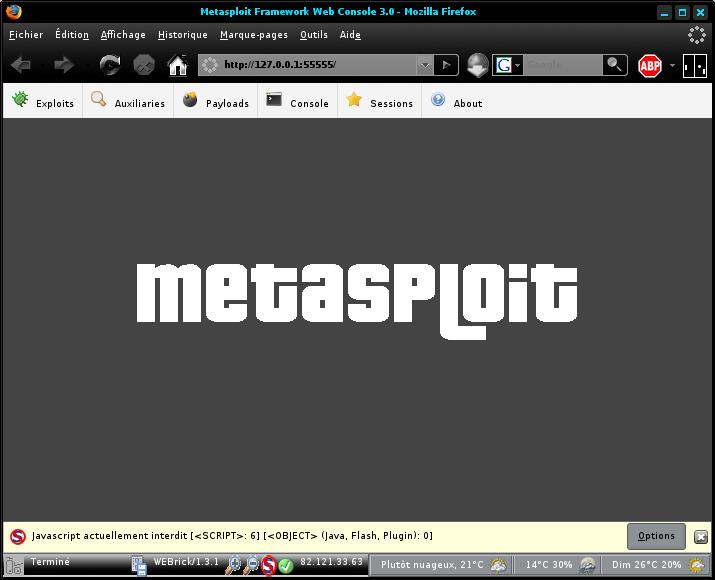Open the Adblock Plus dropdown arrow

point(672,65)
